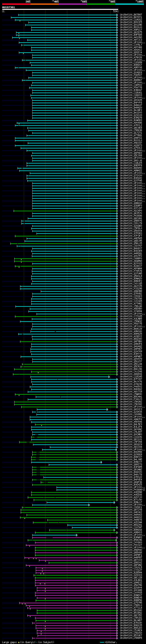Open hit UniRef100_P34123
Viewport: 146px width, 644px height.
(x=131, y=399)
